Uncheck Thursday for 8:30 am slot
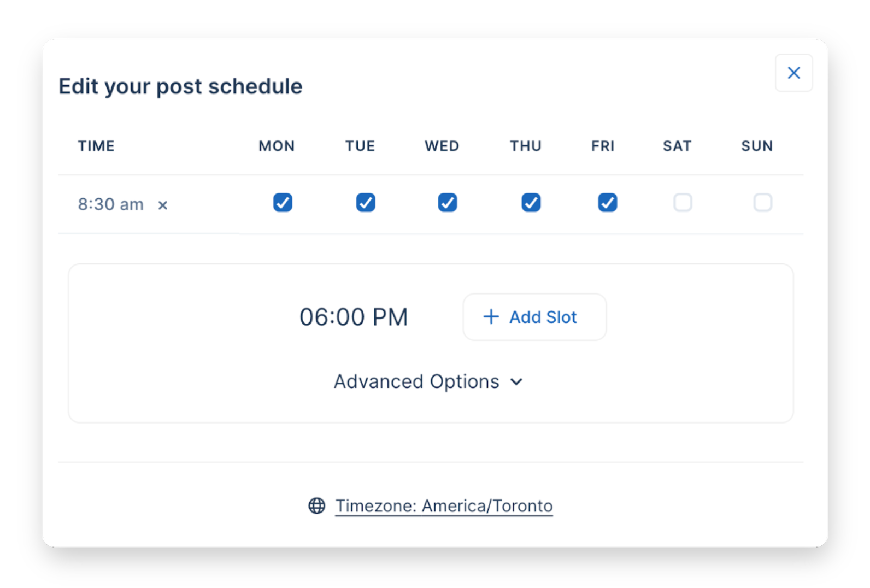Image resolution: width=870 pixels, height=588 pixels. (x=531, y=203)
